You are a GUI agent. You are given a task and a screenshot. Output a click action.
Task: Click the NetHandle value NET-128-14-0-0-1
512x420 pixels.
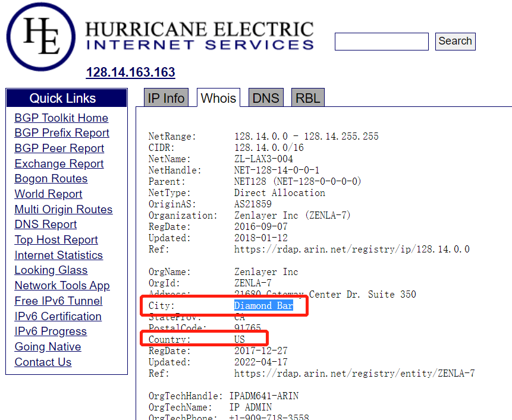(x=277, y=170)
